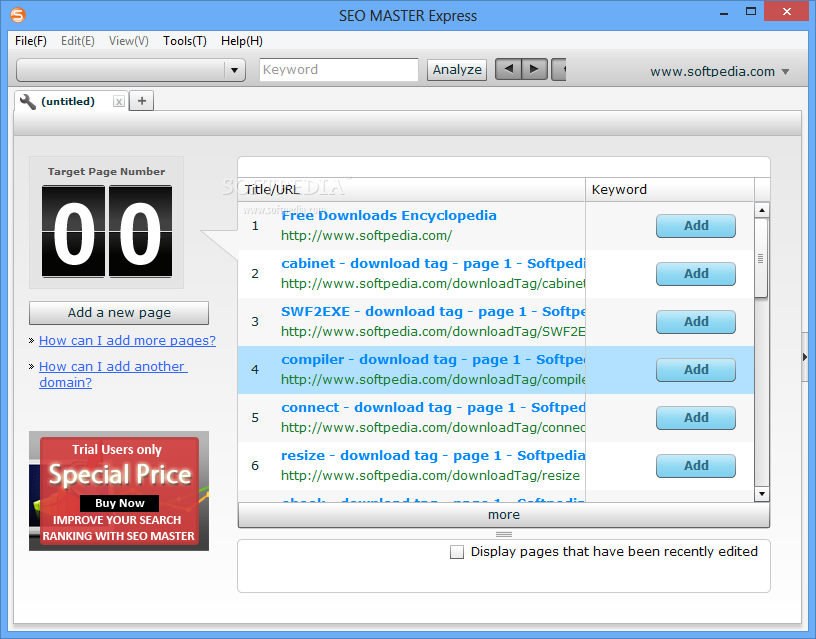Open 'How can I add more pages?' link
Screen dimensions: 816x639
(x=127, y=340)
